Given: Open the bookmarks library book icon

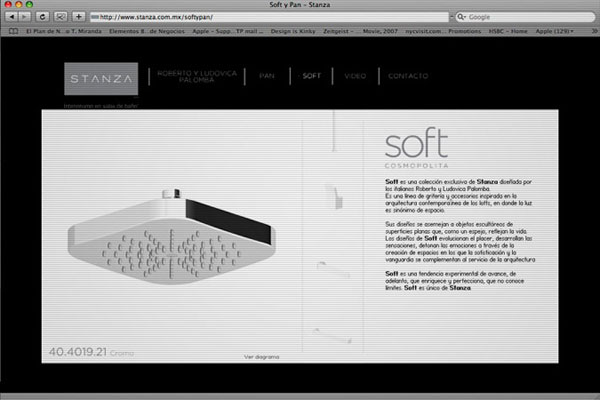Looking at the screenshot, I should click(x=13, y=31).
